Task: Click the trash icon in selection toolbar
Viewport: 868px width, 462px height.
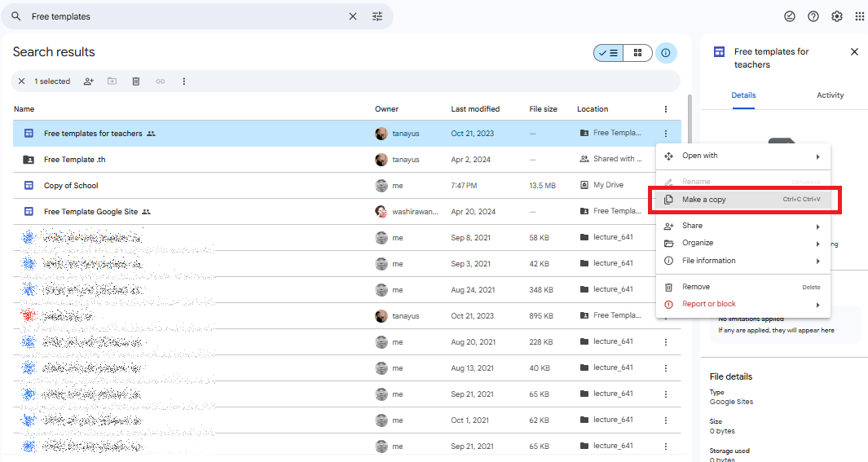Action: 136,81
